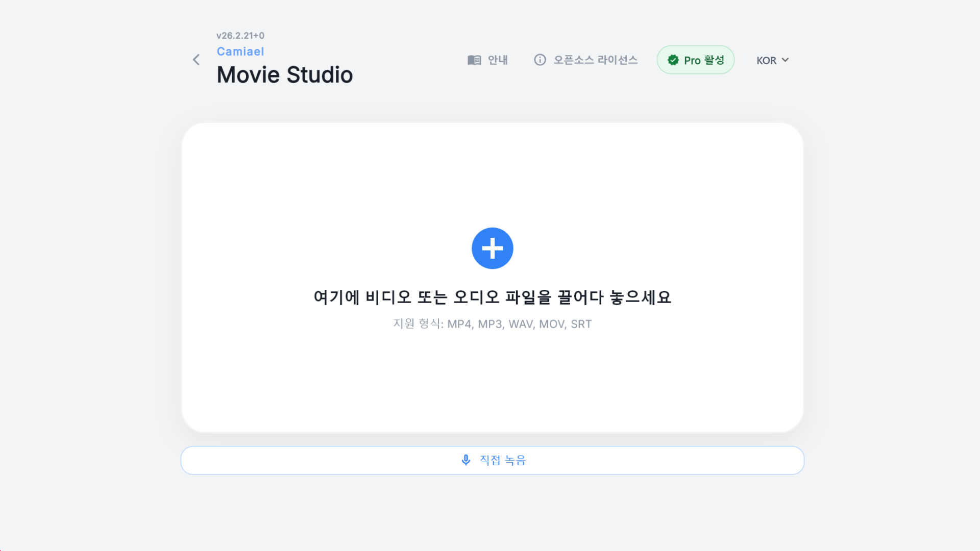Open the Camiael link
This screenshot has width=980, height=551.
pyautogui.click(x=240, y=52)
